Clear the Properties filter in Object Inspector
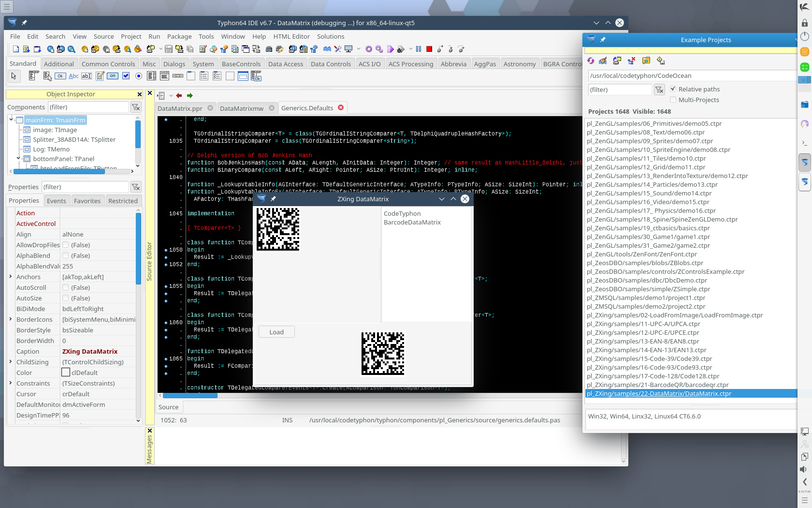Screen dimensions: 812x508 pos(136,187)
